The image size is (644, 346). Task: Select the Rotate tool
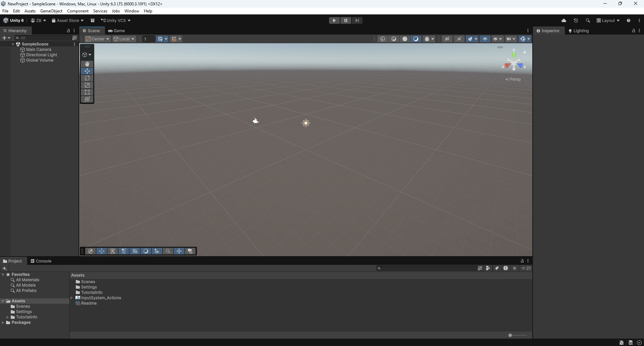pos(87,78)
